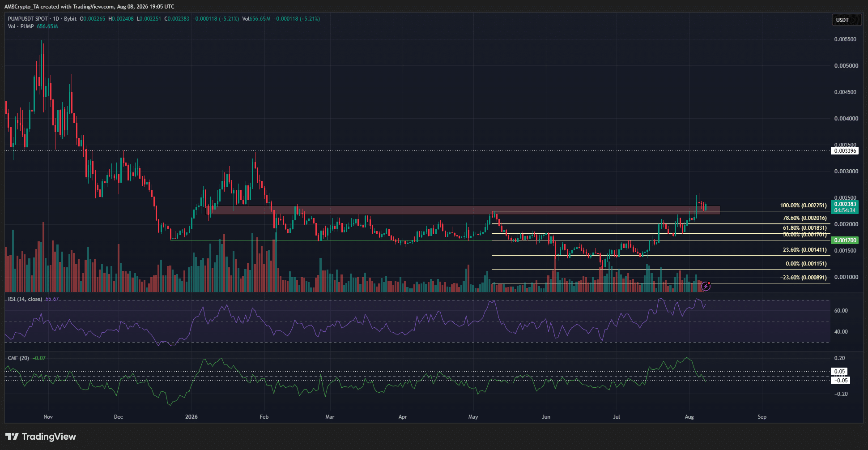
Task: Select the 50.00% (0.001701) Fib label
Action: 805,235
